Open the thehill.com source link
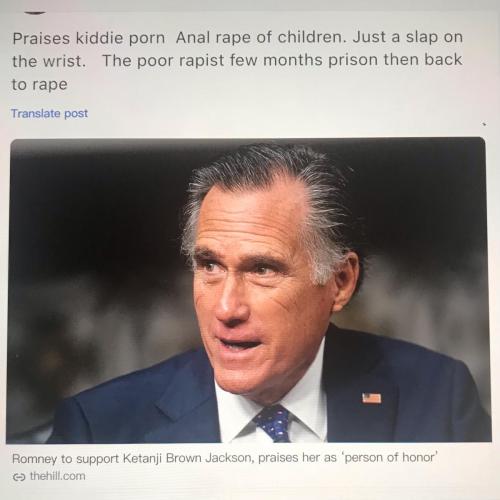 pos(57,476)
